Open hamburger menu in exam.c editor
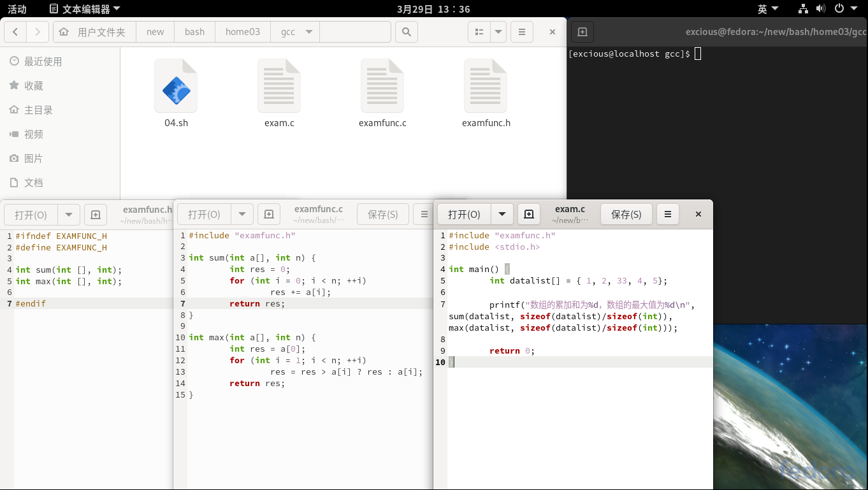This screenshot has height=490, width=868. (667, 214)
